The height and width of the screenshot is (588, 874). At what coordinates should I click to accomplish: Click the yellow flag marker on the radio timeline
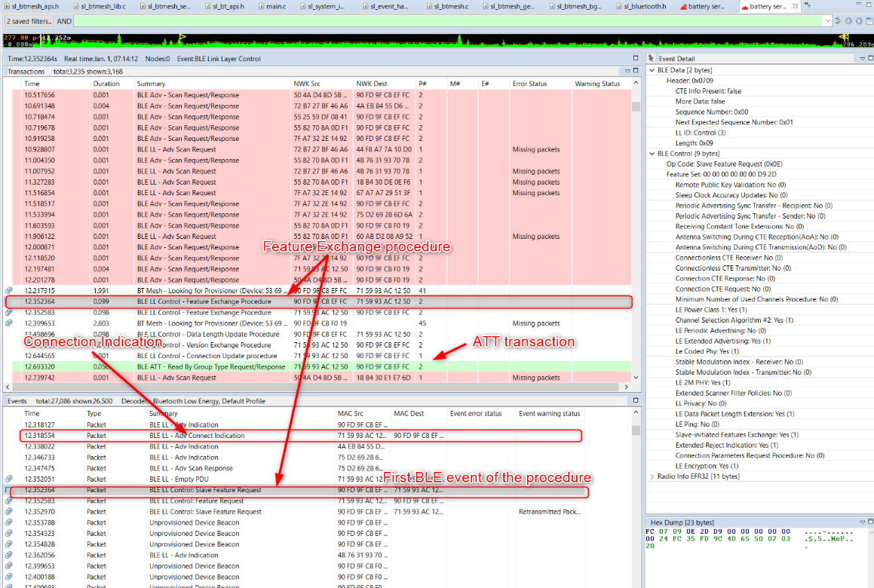pos(181,36)
